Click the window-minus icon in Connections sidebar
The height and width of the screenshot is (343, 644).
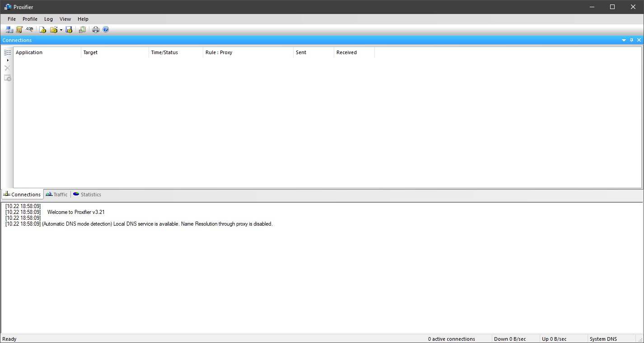click(7, 78)
